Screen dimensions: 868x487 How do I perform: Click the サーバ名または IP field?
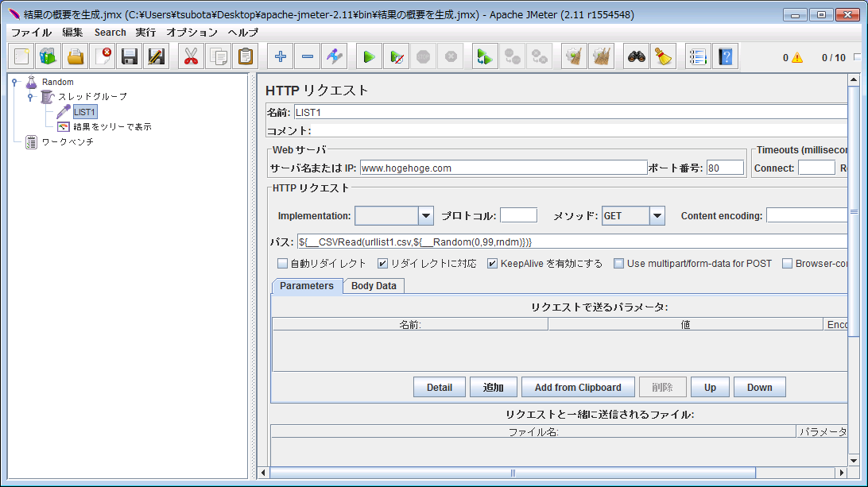pyautogui.click(x=504, y=168)
